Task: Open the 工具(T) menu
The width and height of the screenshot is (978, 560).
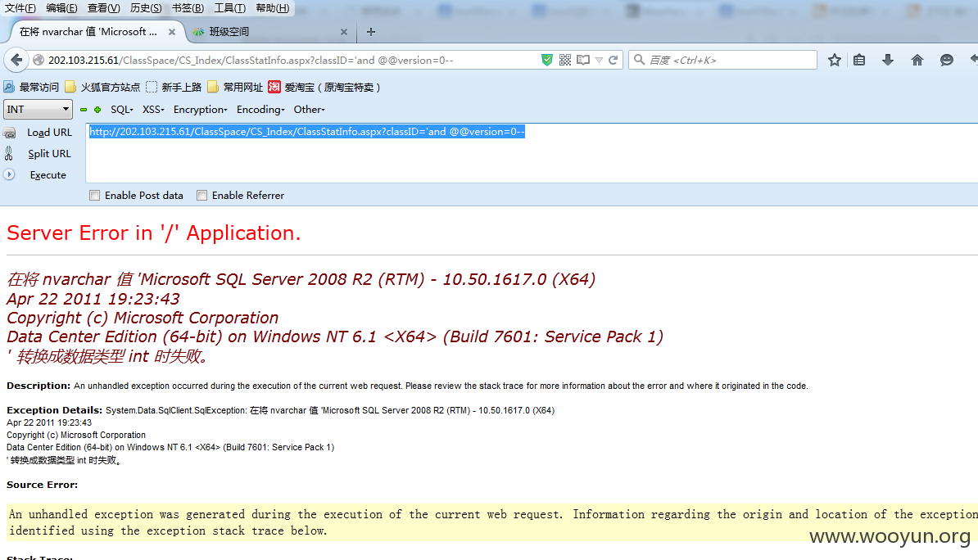Action: (229, 8)
